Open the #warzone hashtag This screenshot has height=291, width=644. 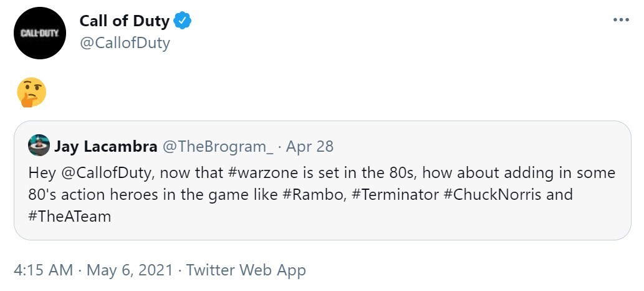249,172
